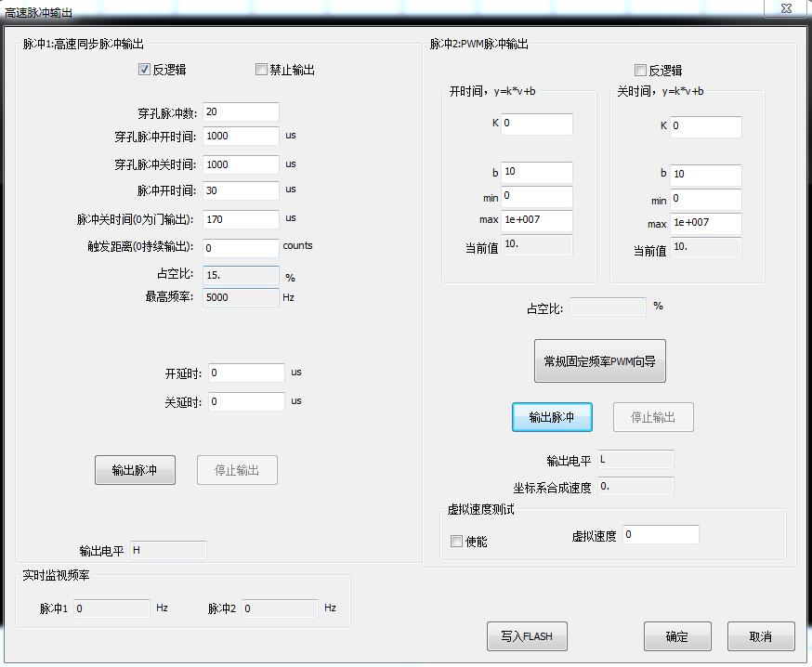The height and width of the screenshot is (667, 812).
Task: Cancel the dialog with 取消 button
Action: [761, 636]
